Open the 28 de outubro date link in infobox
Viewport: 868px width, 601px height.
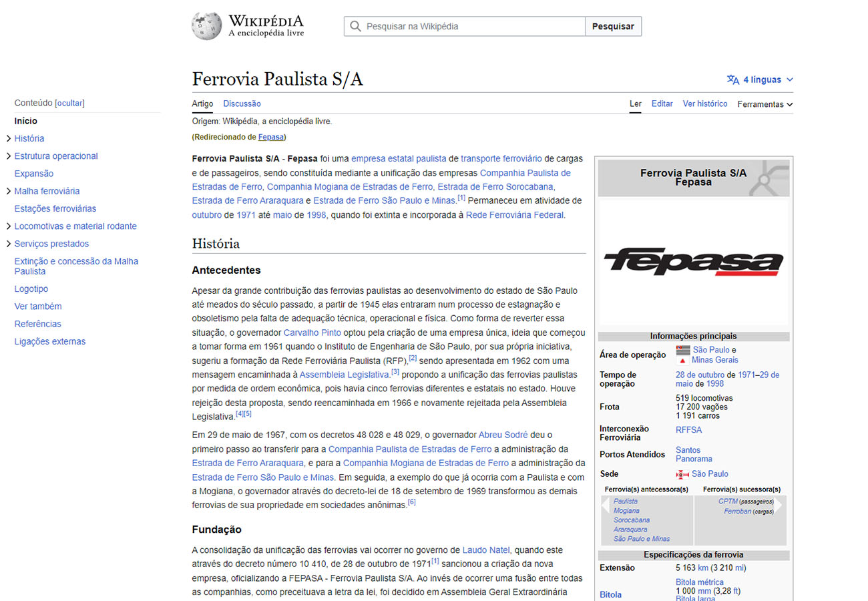(700, 375)
